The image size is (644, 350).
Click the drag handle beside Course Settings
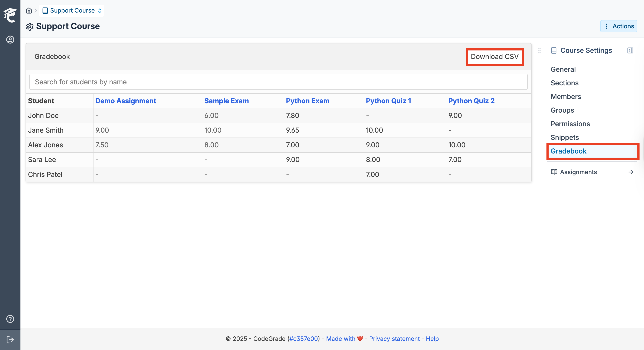539,50
